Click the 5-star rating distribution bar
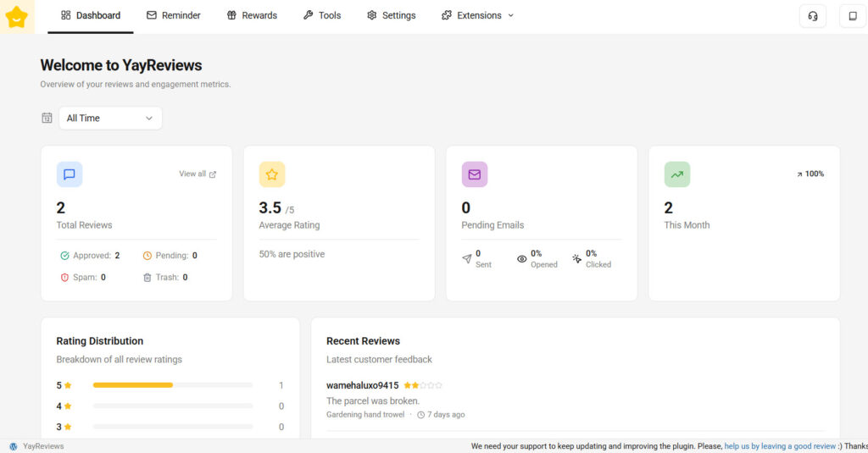 pyautogui.click(x=173, y=385)
